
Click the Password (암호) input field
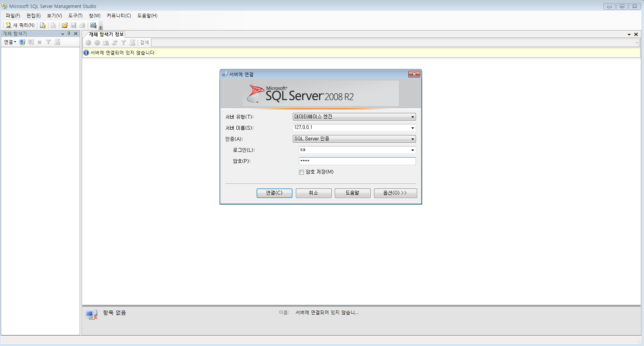tap(357, 161)
